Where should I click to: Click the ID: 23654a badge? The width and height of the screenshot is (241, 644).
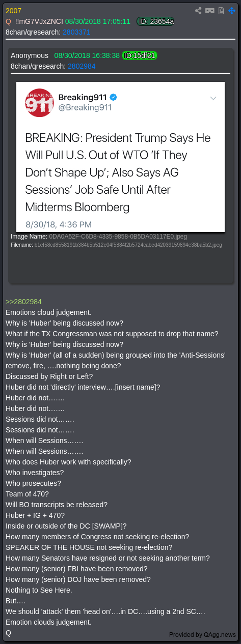pos(155,21)
